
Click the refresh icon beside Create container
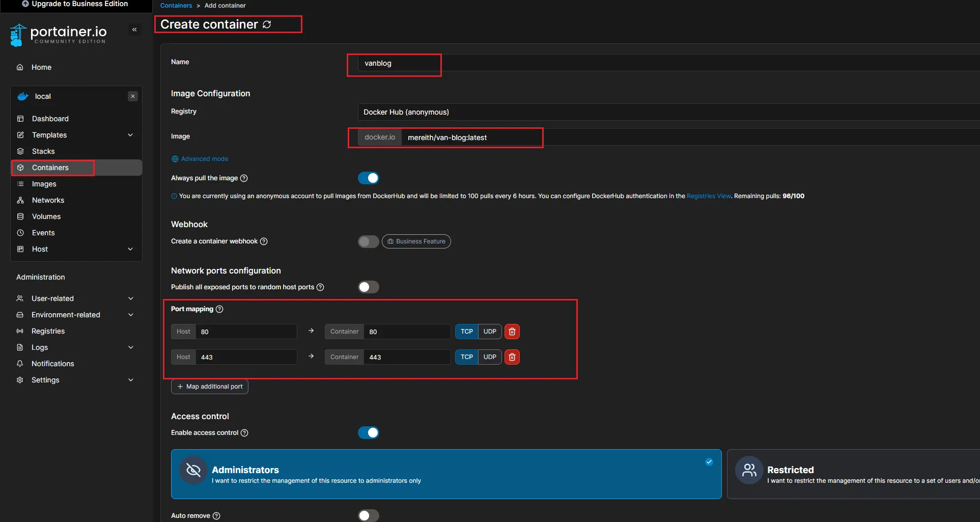click(267, 24)
